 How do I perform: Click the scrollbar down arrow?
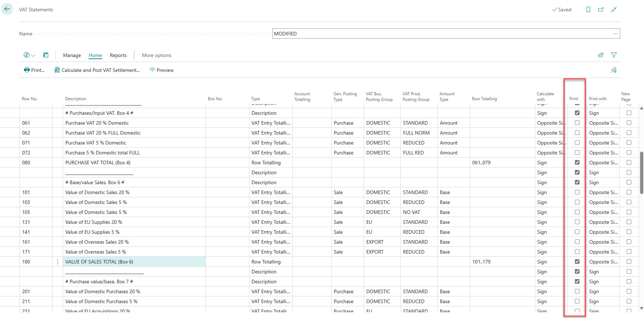(x=642, y=309)
